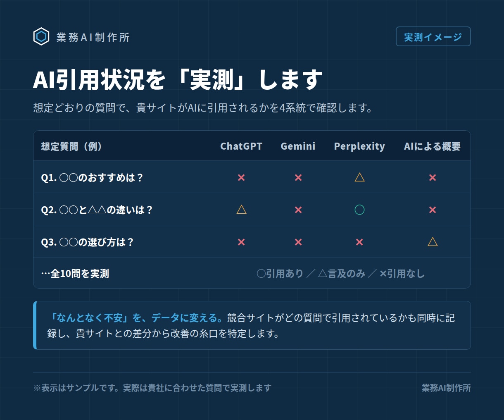
Task: Click the Q3. ○○の選び方は？ row label
Action: click(88, 242)
